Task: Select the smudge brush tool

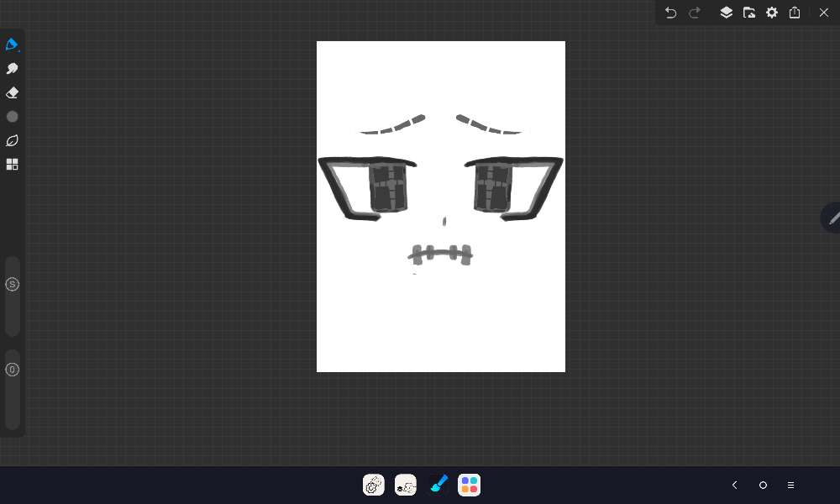Action: tap(12, 69)
